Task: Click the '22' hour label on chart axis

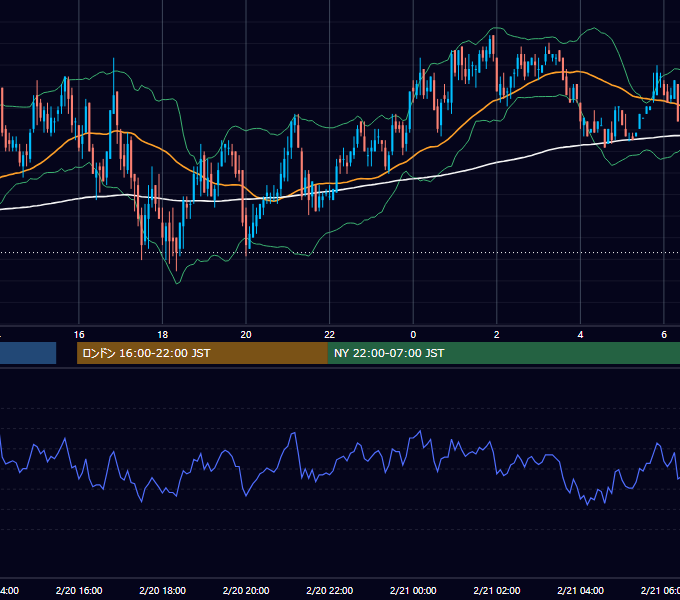Action: coord(330,335)
